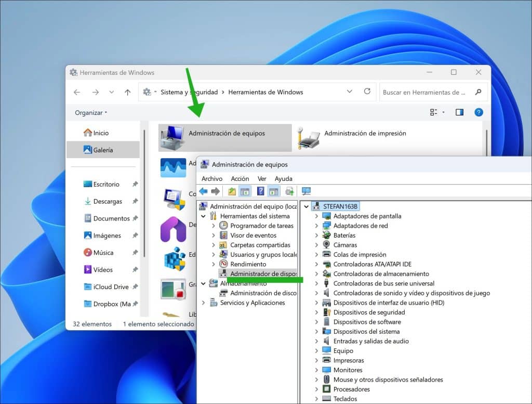The width and height of the screenshot is (532, 404).
Task: Expand Adaptadores de red node
Action: pyautogui.click(x=316, y=226)
